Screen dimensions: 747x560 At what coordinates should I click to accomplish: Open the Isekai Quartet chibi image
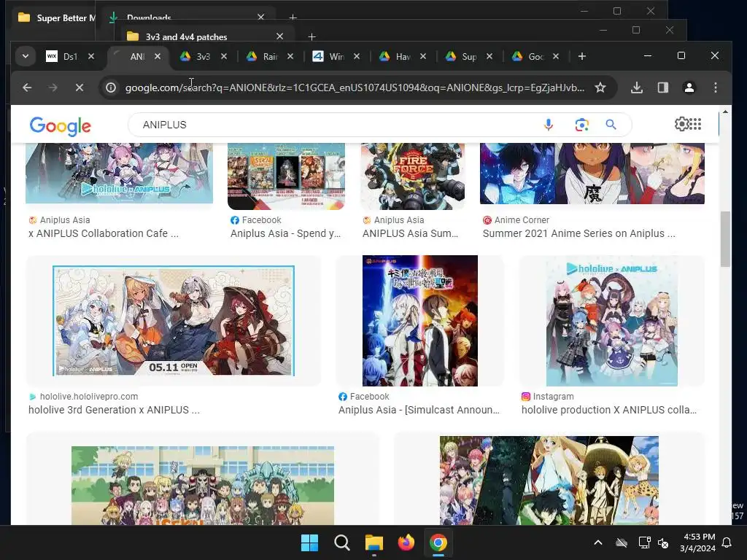[203, 485]
